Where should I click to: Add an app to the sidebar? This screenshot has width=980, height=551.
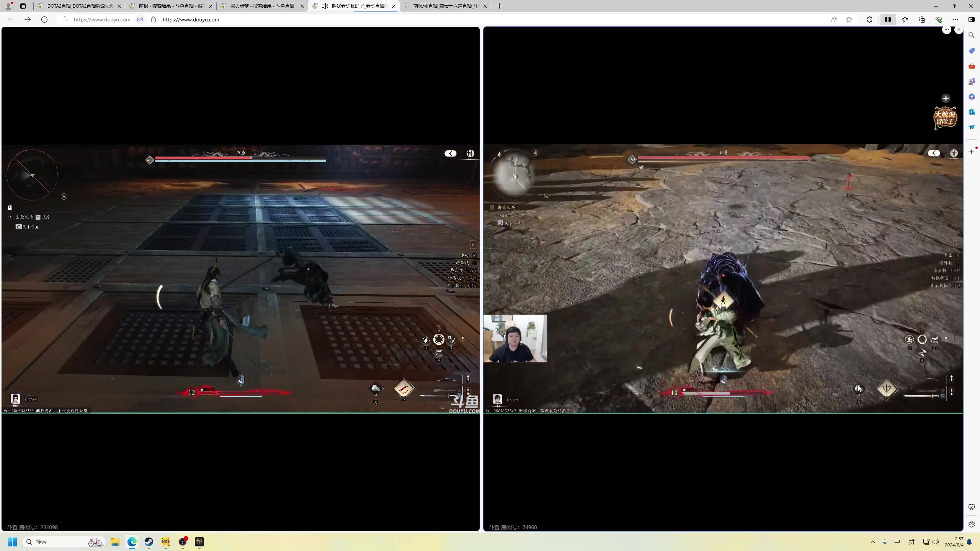point(972,152)
